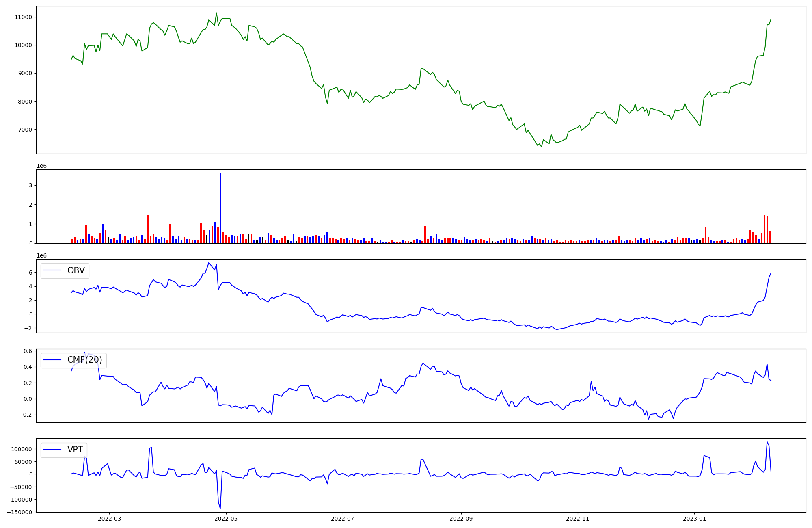Click the final price peak at chart's right end
Image resolution: width=812 pixels, height=528 pixels.
tap(771, 19)
